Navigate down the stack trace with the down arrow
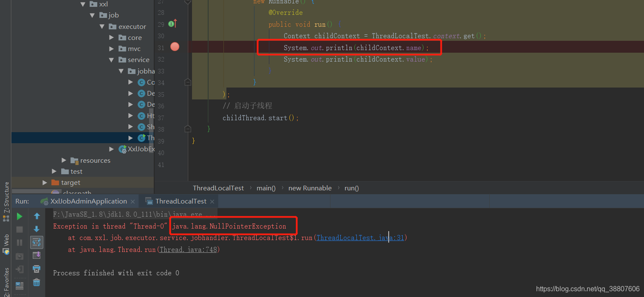 pos(37,229)
